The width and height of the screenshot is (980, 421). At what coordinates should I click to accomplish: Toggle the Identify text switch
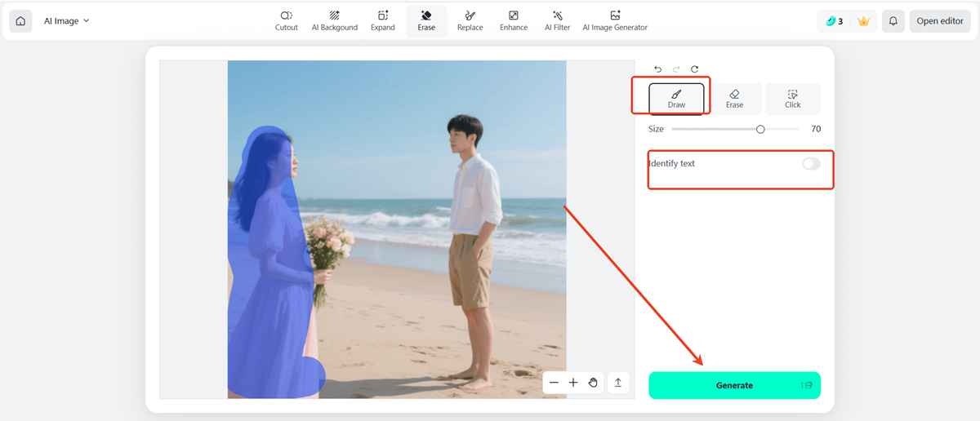pos(811,164)
